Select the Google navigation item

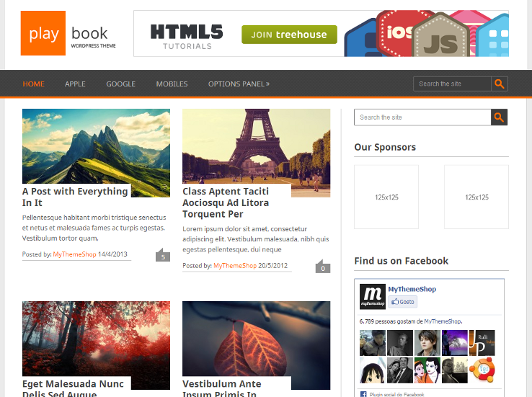[x=120, y=84]
